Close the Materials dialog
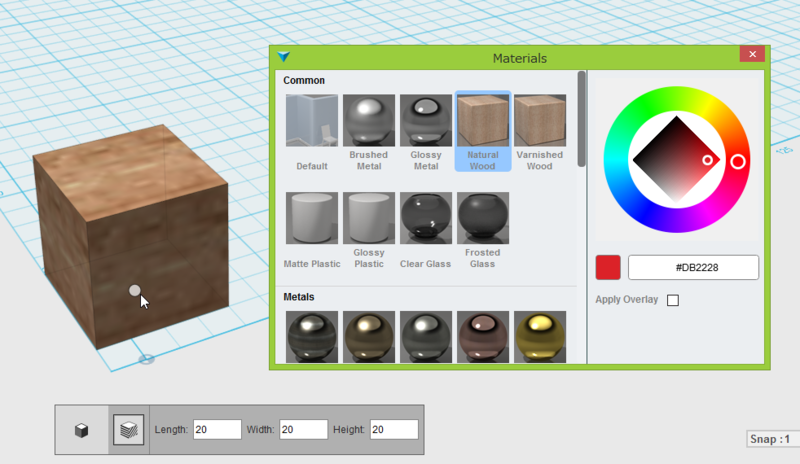800x464 pixels. pos(753,54)
